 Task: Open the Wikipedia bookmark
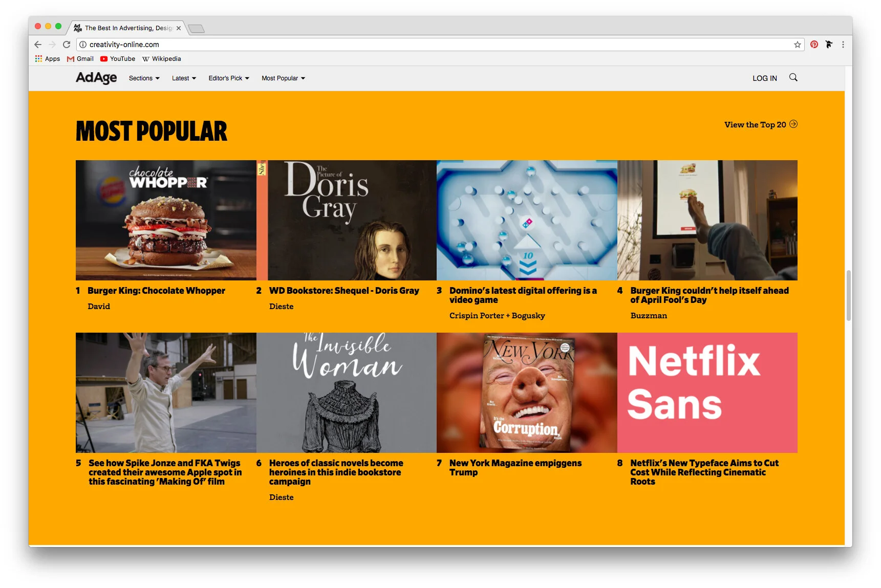[x=161, y=59]
